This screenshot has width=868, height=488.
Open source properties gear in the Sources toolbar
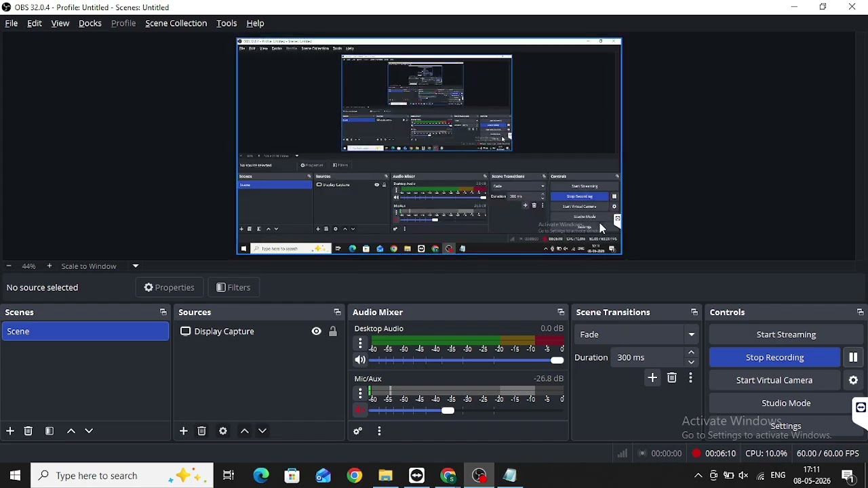(223, 431)
